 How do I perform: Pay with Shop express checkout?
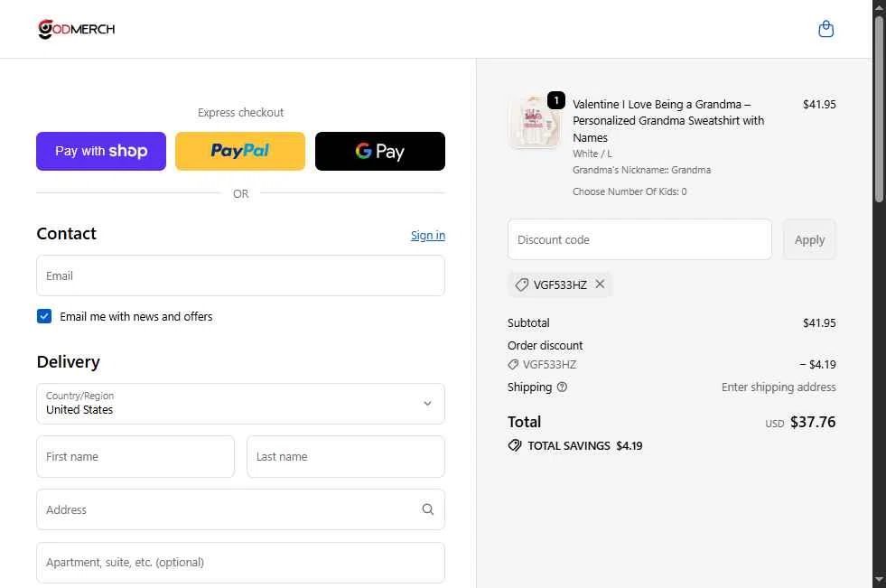point(101,152)
